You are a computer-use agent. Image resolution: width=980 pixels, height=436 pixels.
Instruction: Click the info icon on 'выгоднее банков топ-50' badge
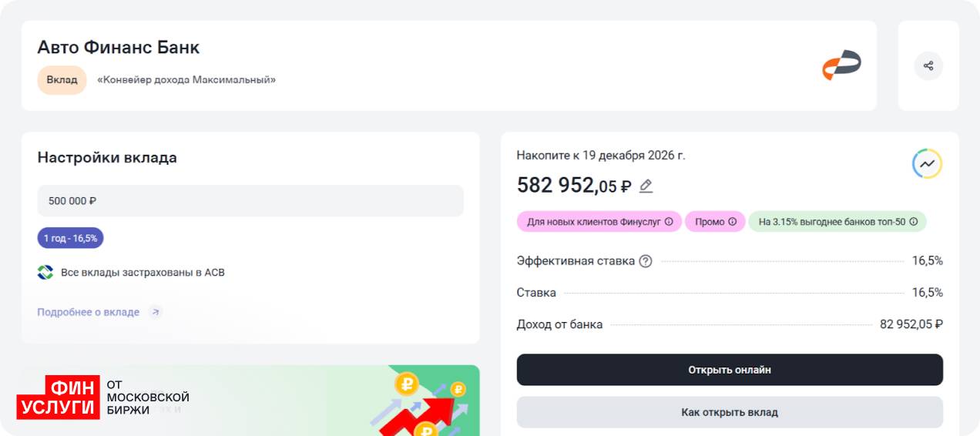[x=914, y=222]
